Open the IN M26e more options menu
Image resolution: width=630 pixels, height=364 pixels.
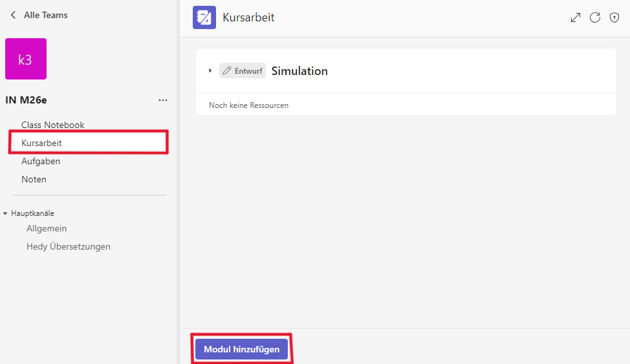point(163,100)
